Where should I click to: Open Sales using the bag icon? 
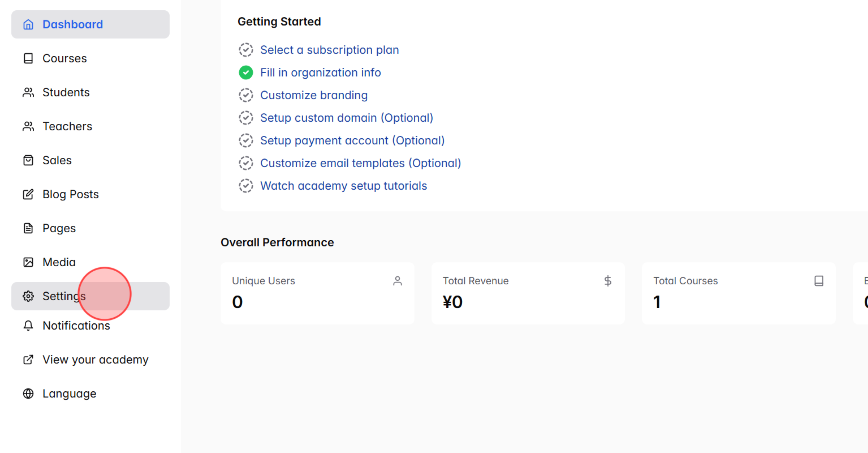point(28,160)
